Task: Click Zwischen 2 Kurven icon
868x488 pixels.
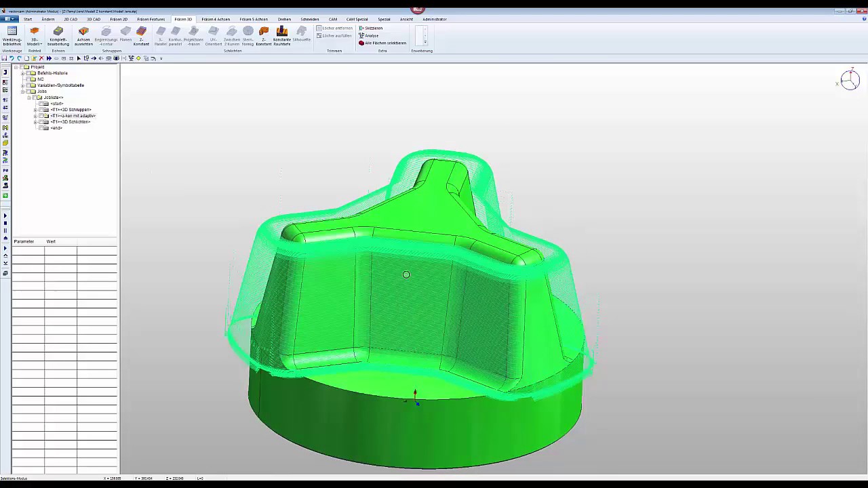Action: [x=232, y=35]
